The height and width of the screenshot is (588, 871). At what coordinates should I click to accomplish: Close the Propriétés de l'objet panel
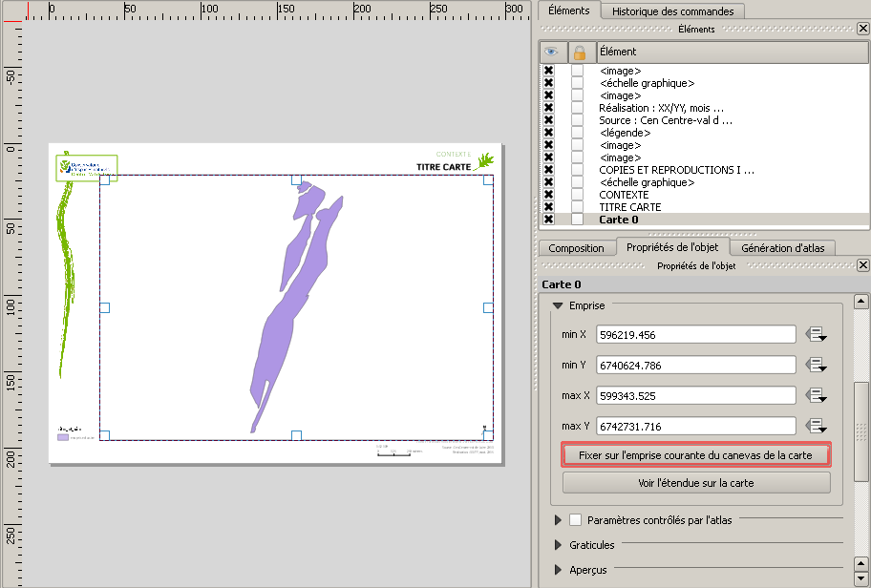click(862, 265)
